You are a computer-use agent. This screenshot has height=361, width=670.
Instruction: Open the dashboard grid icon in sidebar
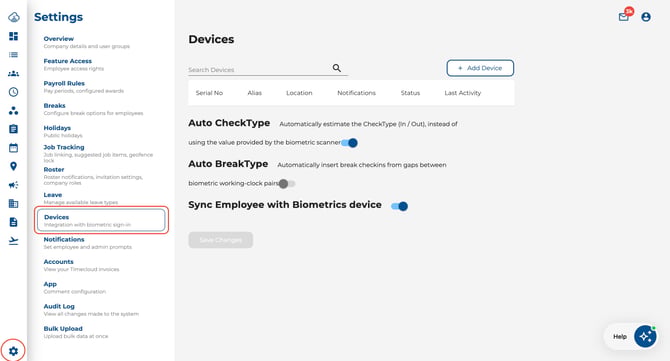coord(13,36)
